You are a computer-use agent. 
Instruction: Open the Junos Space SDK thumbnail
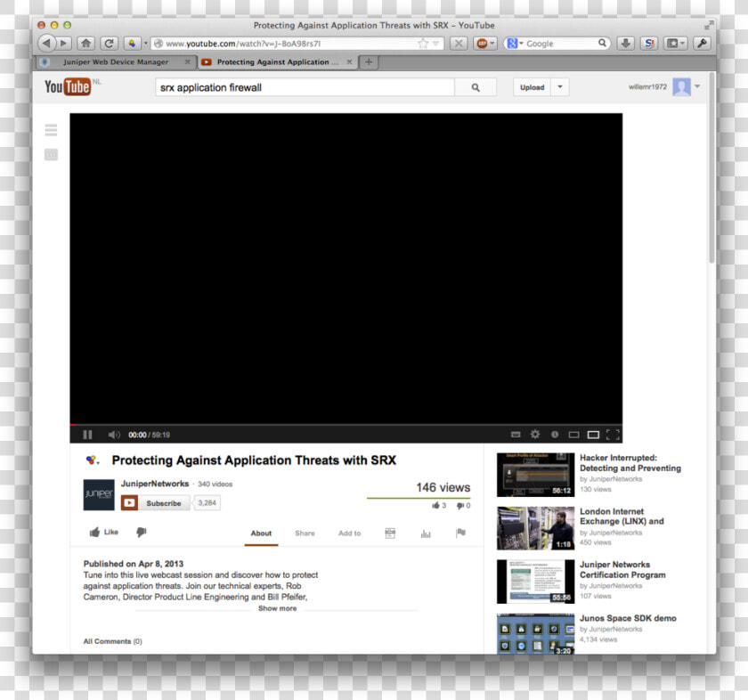(x=535, y=634)
